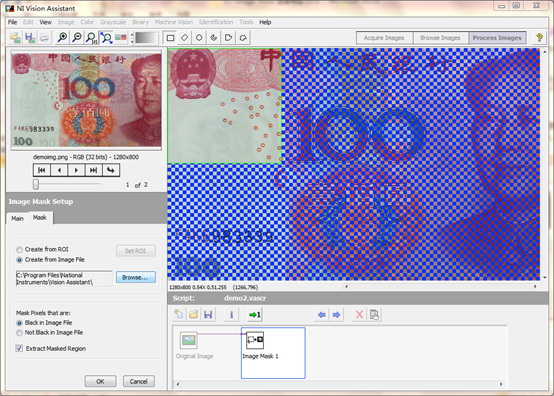Open a script with the folder icon
The height and width of the screenshot is (396, 554).
(x=193, y=314)
